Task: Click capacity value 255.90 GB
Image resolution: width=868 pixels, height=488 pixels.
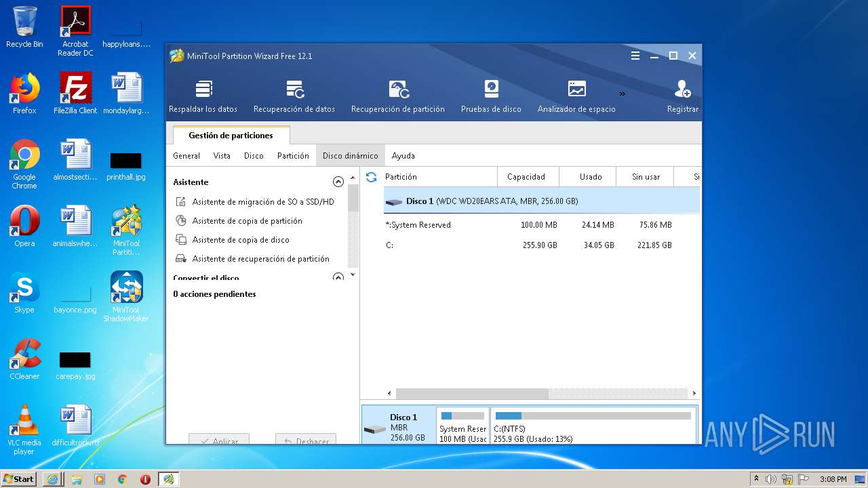Action: [x=540, y=245]
